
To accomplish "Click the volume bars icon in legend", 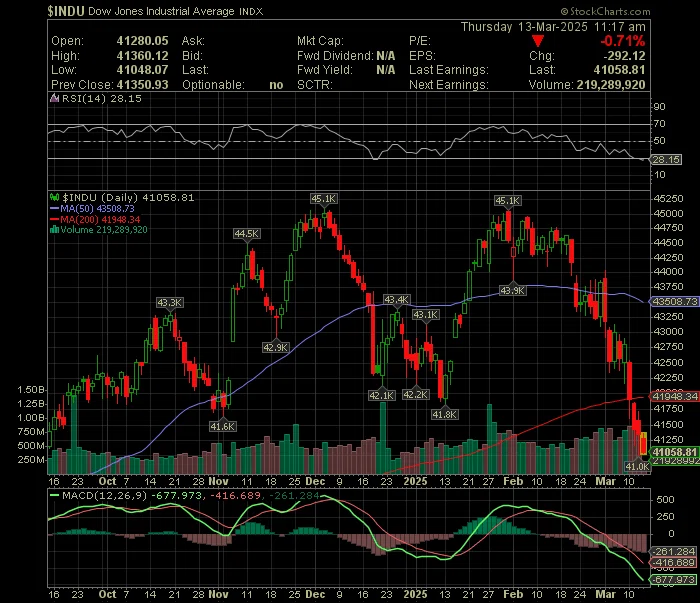I will pos(54,229).
